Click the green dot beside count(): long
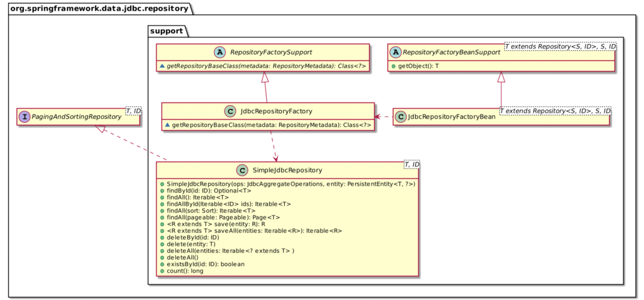 (163, 271)
